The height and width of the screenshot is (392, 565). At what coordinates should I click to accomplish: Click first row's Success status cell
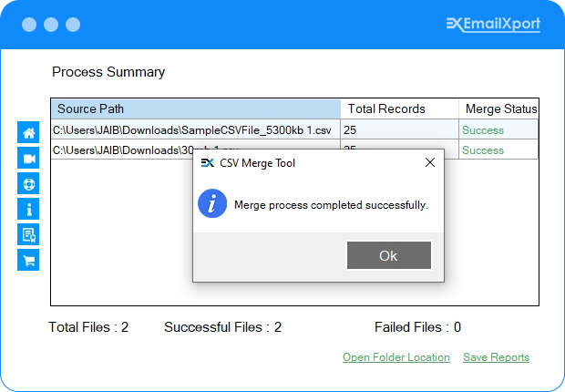coord(483,129)
